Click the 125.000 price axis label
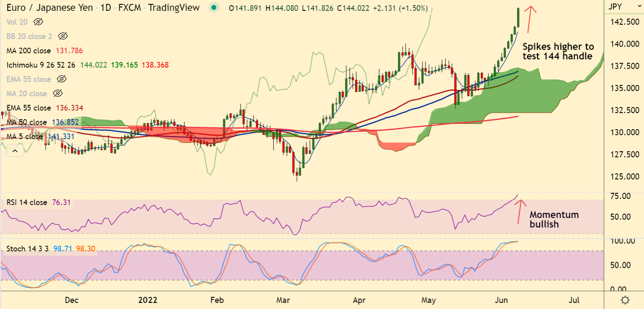 [x=624, y=176]
